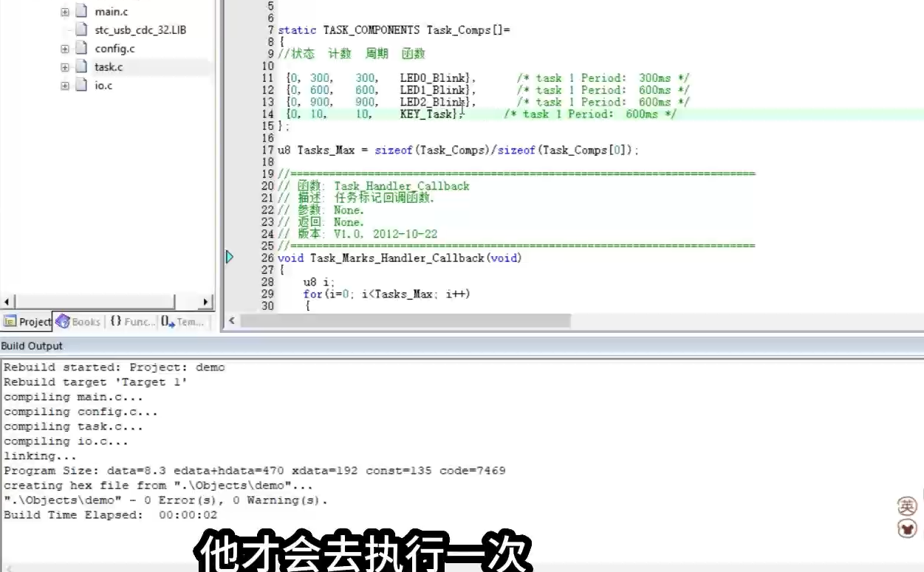This screenshot has width=924, height=572.
Task: Click the Chinese column header comment on line 9
Action: [x=352, y=54]
